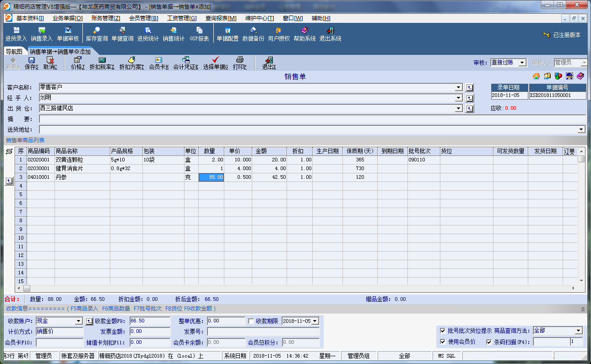
Task: Click vertical scrollbar down arrow of product grid
Action: (581, 280)
